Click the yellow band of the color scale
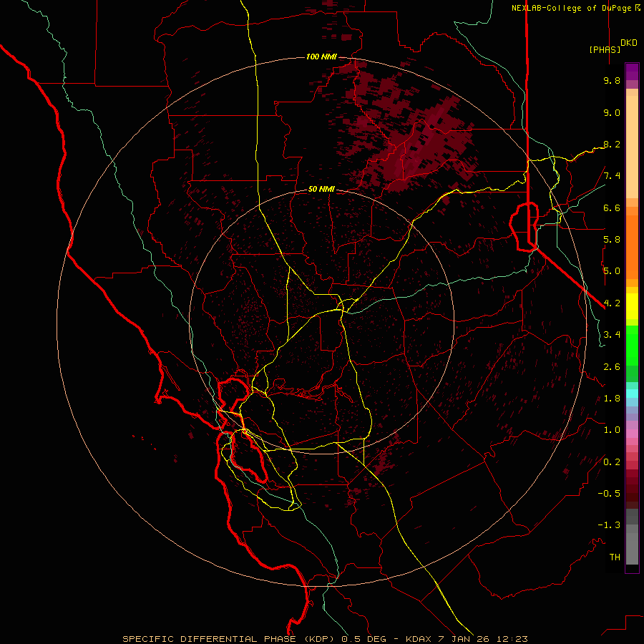 (632, 306)
